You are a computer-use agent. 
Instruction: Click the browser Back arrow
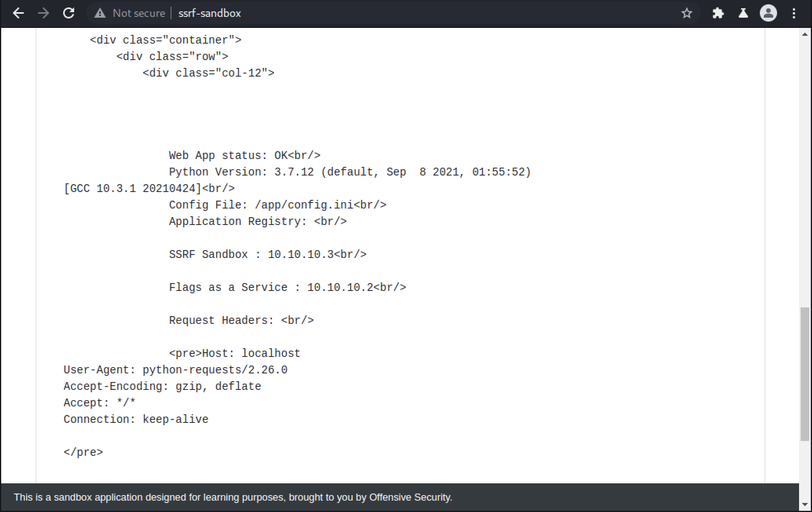[18, 13]
